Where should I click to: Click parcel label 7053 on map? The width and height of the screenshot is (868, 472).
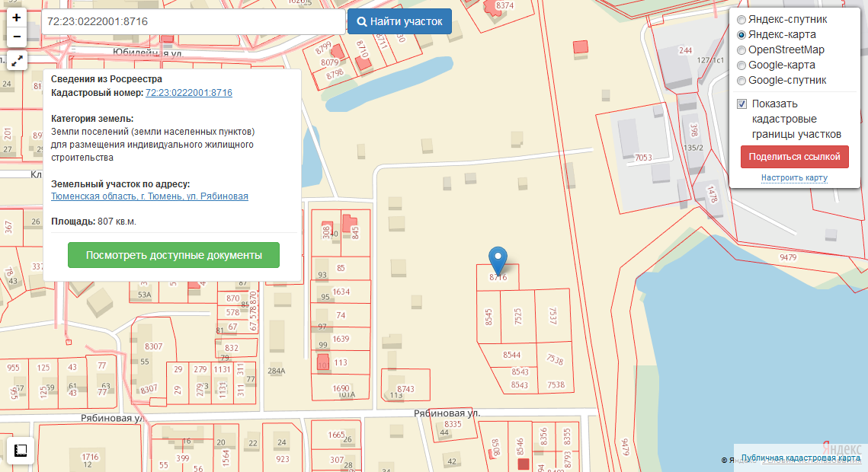[643, 158]
